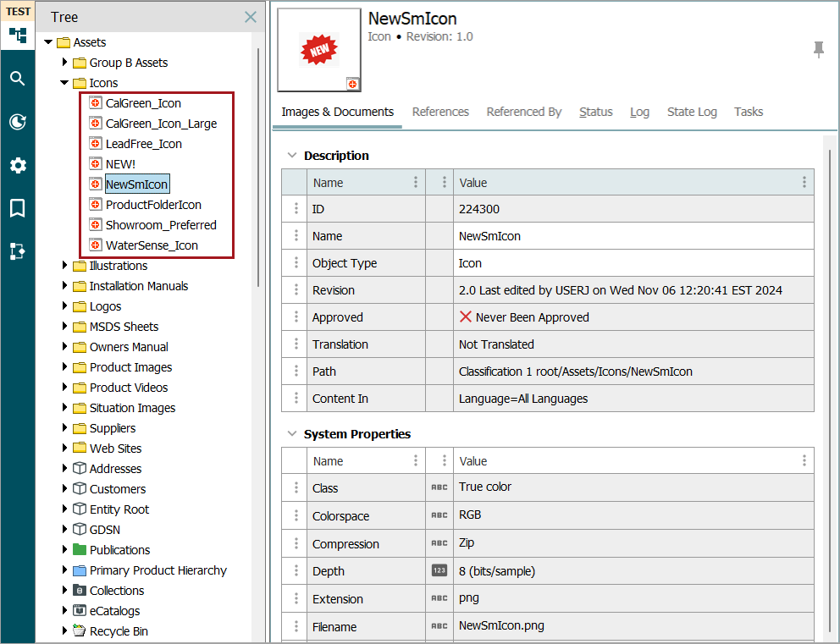
Task: Select the Status tab
Action: click(x=595, y=112)
